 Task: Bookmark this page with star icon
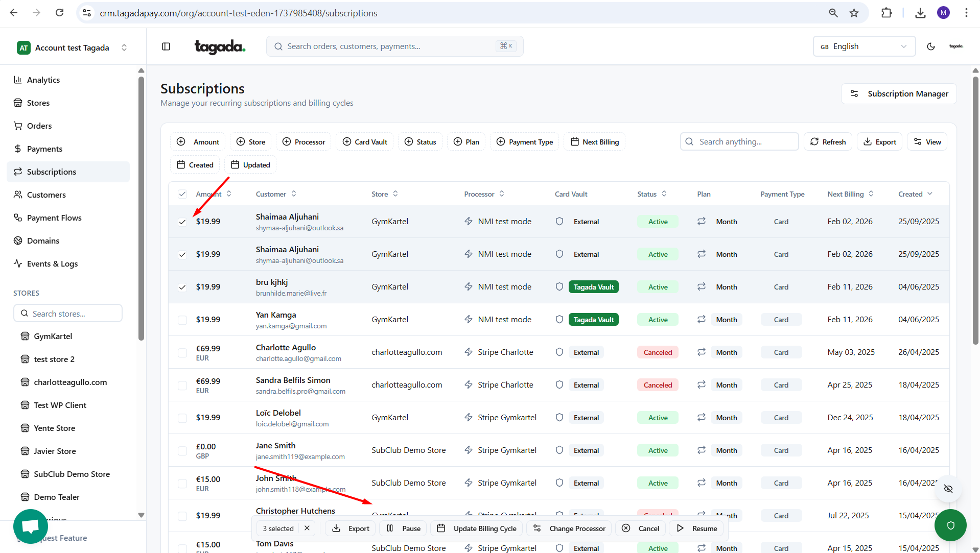click(x=854, y=13)
